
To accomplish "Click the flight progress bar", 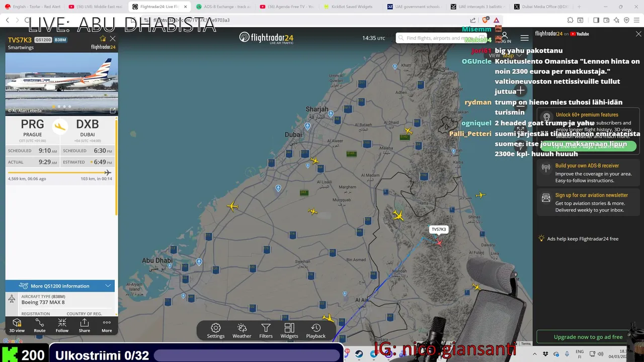I will click(59, 172).
